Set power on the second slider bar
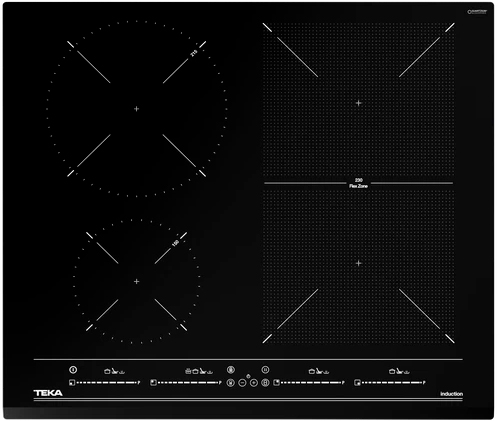The height and width of the screenshot is (421, 497). [190, 383]
